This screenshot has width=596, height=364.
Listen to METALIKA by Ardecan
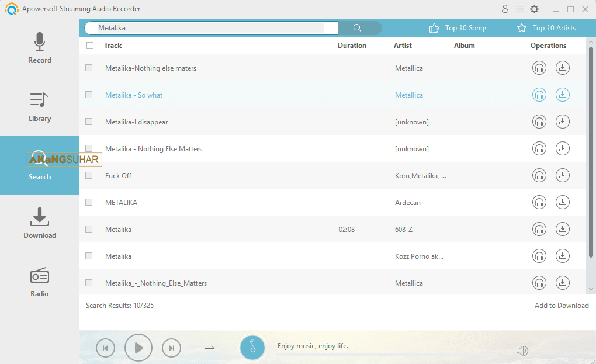pyautogui.click(x=539, y=202)
